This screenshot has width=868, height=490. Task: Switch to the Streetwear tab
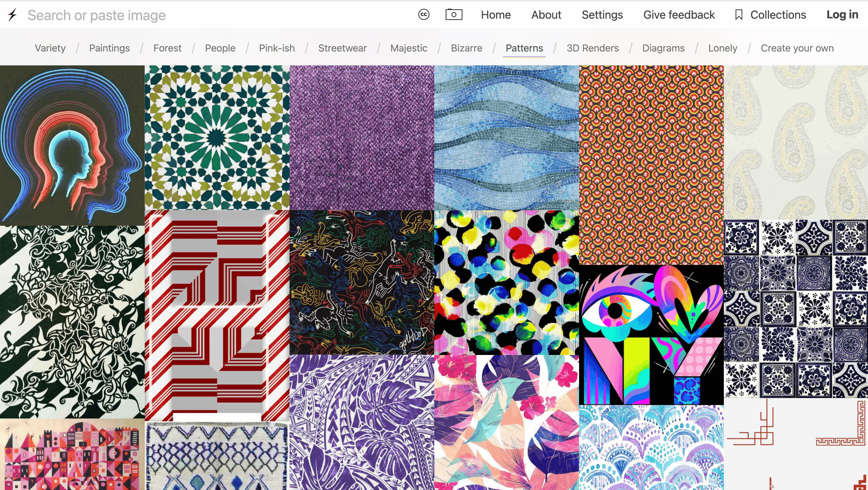tap(342, 48)
